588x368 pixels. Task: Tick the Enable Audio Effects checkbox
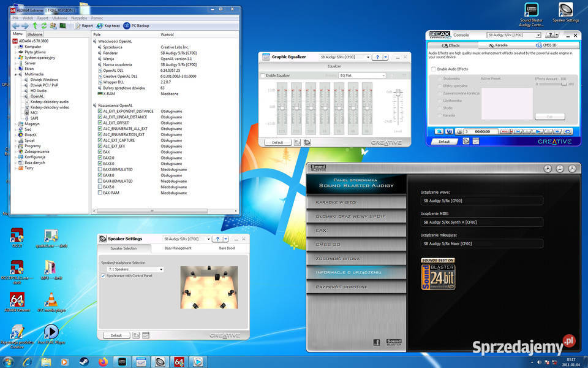click(x=434, y=69)
